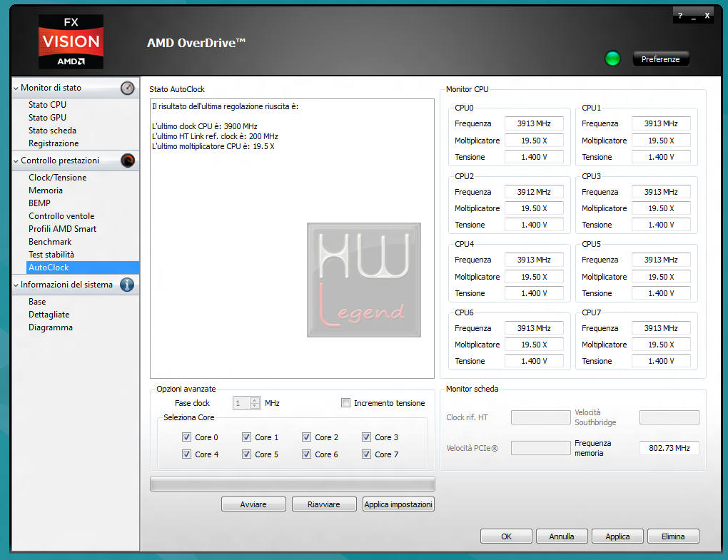Click OK button
Image resolution: width=728 pixels, height=560 pixels.
tap(506, 536)
